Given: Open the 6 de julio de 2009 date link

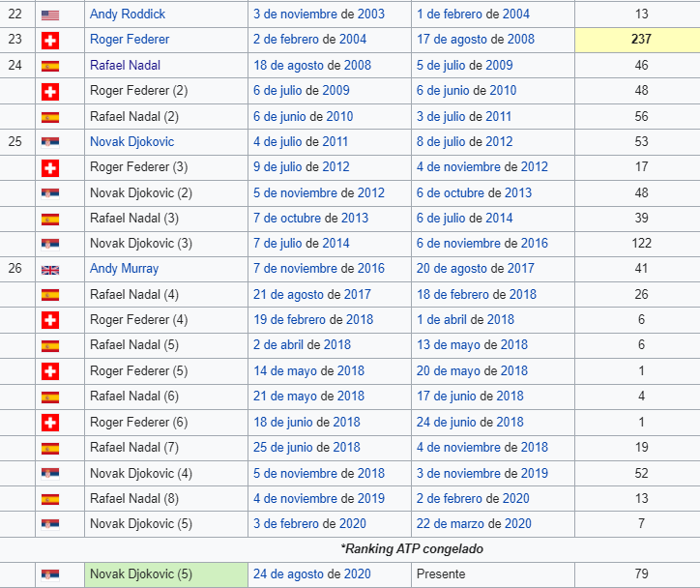Looking at the screenshot, I should tap(302, 91).
